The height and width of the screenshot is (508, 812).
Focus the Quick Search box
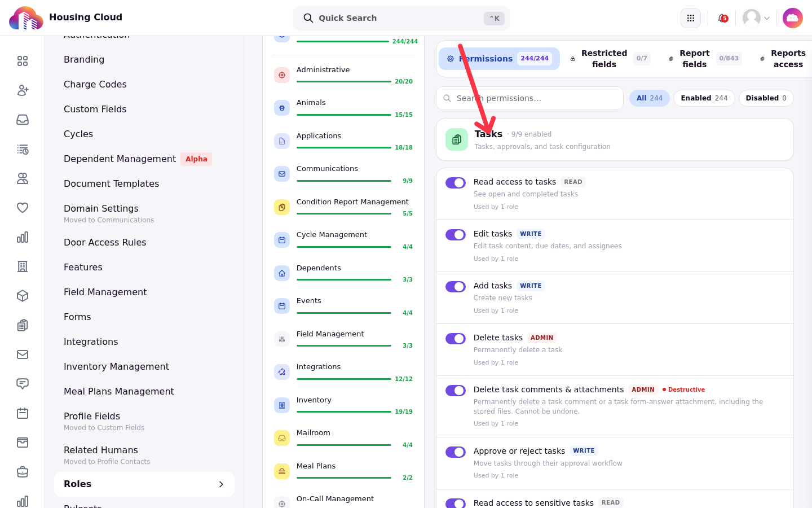[x=401, y=18]
